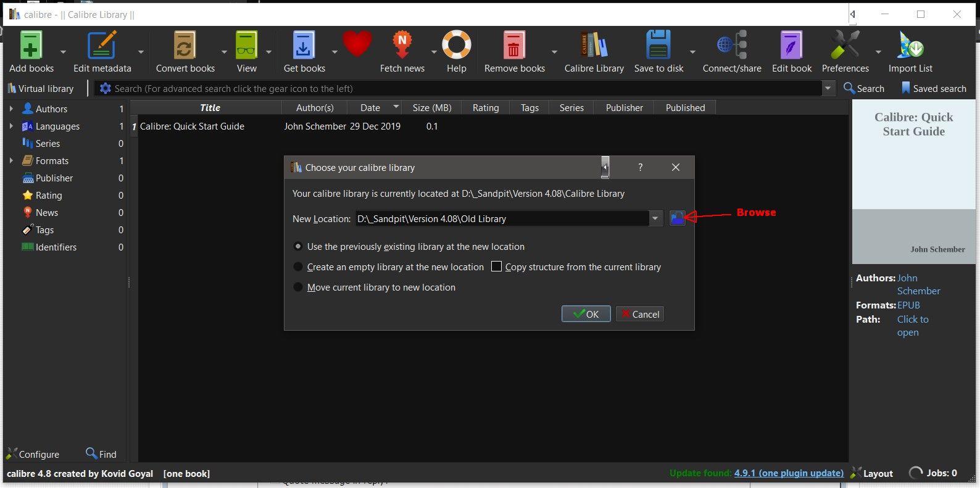The width and height of the screenshot is (980, 488).
Task: Expand the Authors tree node
Action: (x=11, y=109)
